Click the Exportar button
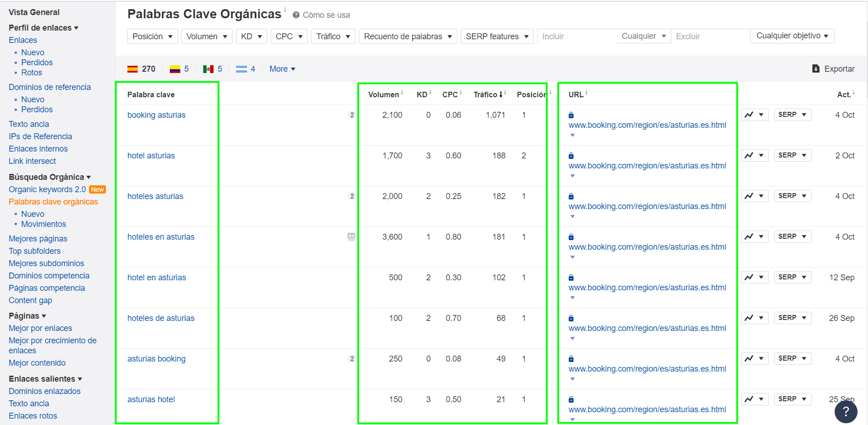This screenshot has height=425, width=868. pyautogui.click(x=834, y=68)
